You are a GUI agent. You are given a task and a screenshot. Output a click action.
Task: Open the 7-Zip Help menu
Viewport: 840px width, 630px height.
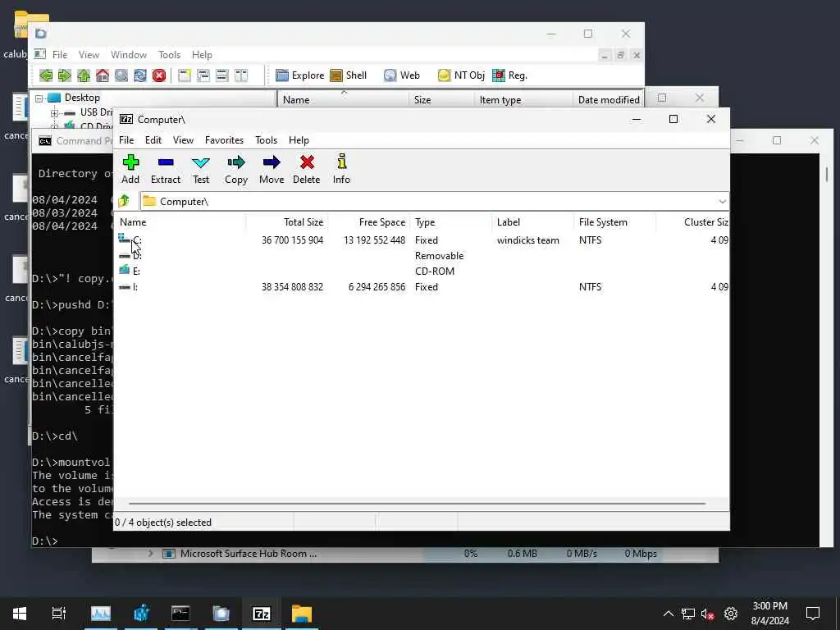click(x=299, y=139)
